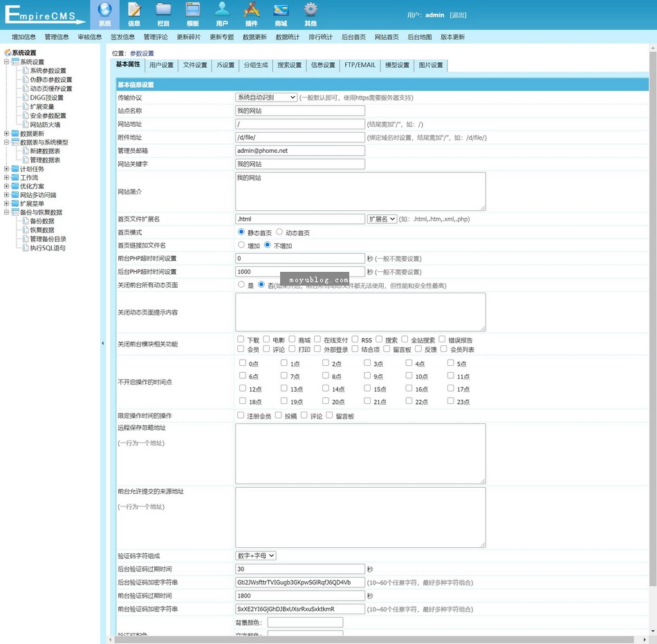
Task: Open the 传输协议 dropdown
Action: (x=266, y=98)
